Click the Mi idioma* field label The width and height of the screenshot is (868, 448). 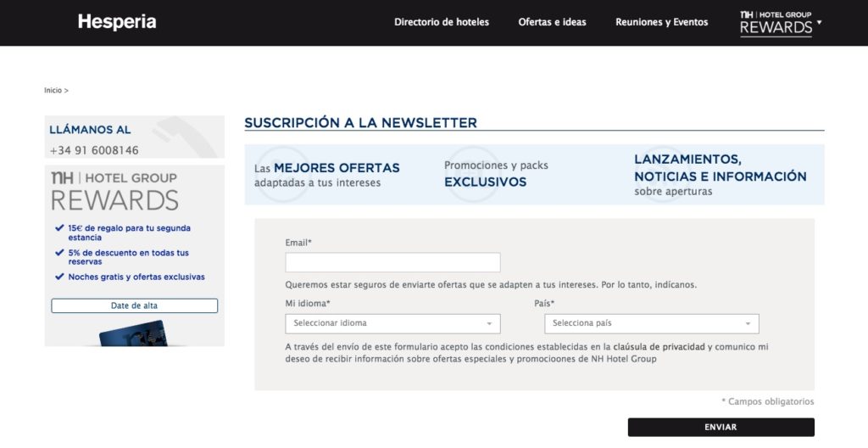pos(308,303)
